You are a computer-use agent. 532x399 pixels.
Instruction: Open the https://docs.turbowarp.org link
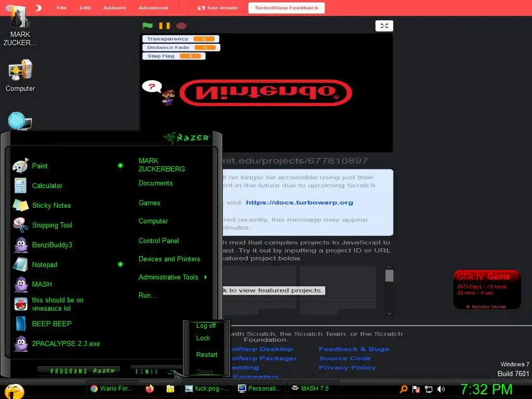pyautogui.click(x=299, y=203)
